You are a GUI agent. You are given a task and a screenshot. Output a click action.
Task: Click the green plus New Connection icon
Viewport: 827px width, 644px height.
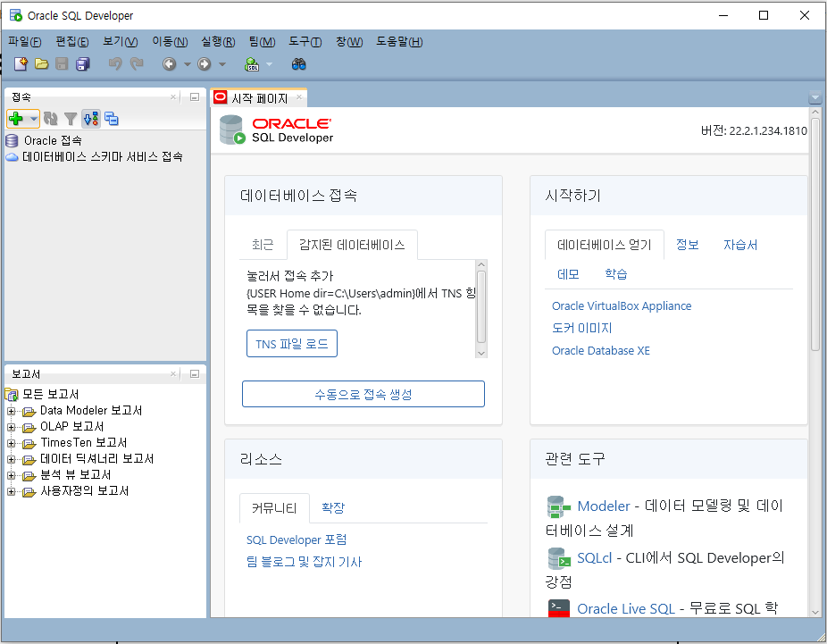click(x=16, y=119)
